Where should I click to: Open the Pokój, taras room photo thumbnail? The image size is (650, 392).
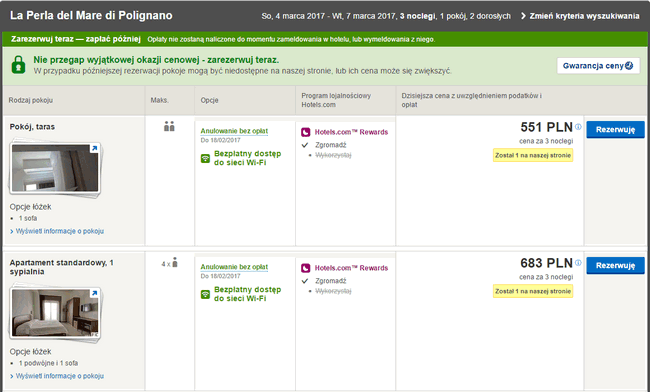click(55, 169)
